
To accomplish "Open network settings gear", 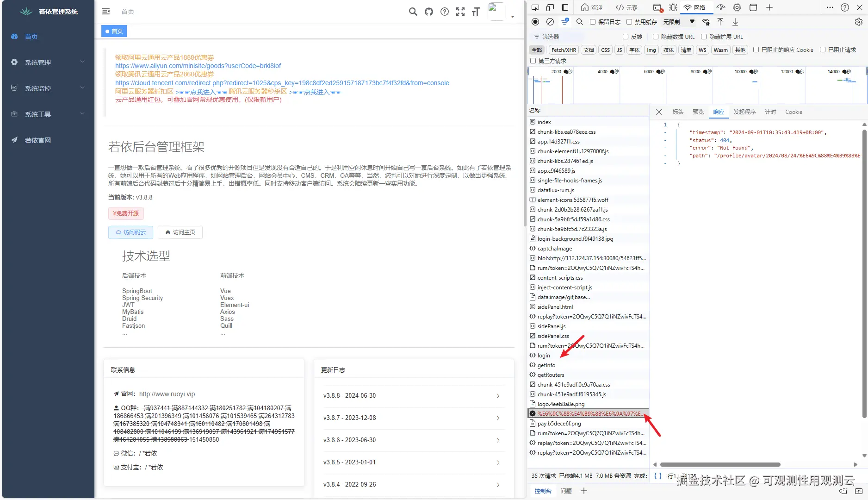I will pyautogui.click(x=859, y=22).
